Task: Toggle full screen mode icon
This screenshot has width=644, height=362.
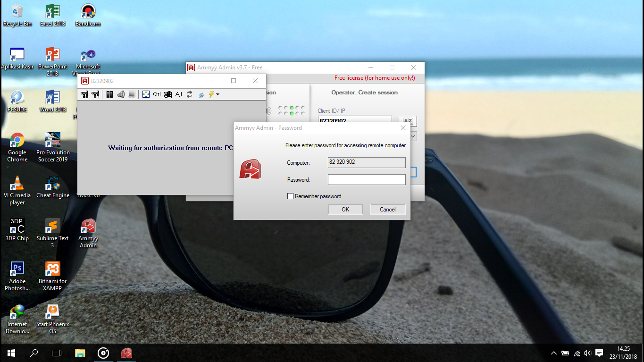Action: (x=146, y=94)
